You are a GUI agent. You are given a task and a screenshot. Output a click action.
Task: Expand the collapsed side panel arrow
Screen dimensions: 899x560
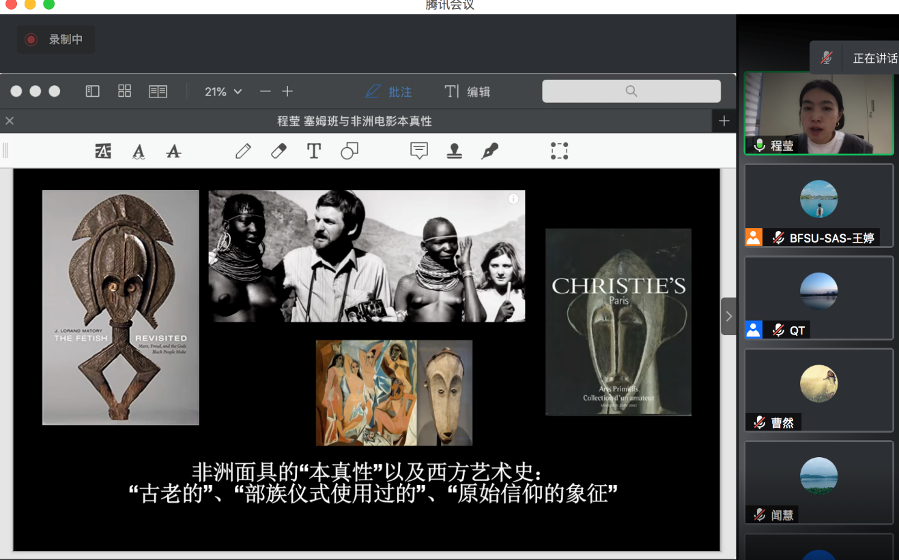pos(728,316)
